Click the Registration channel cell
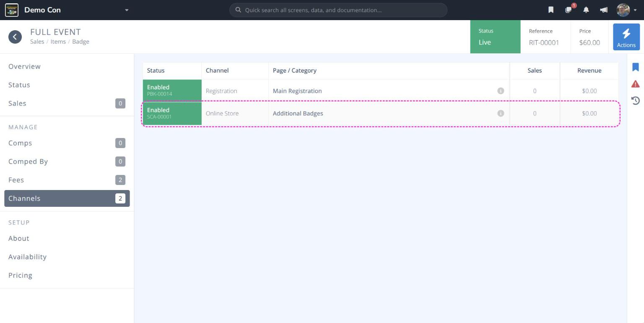The height and width of the screenshot is (323, 644). tap(235, 91)
